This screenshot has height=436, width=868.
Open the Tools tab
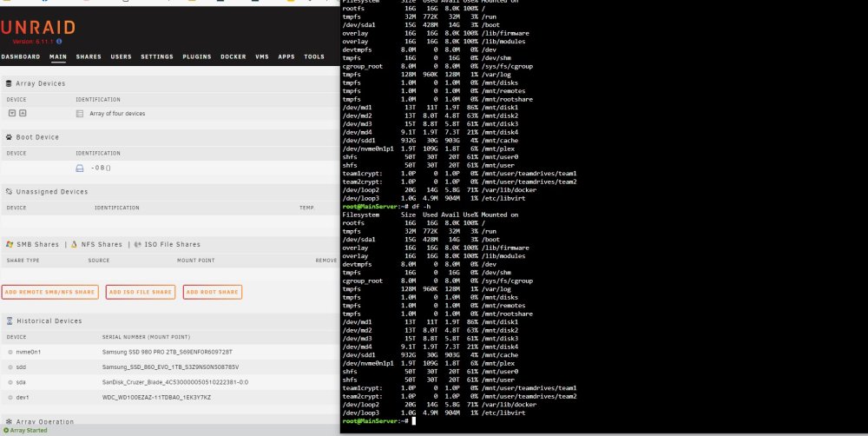314,57
